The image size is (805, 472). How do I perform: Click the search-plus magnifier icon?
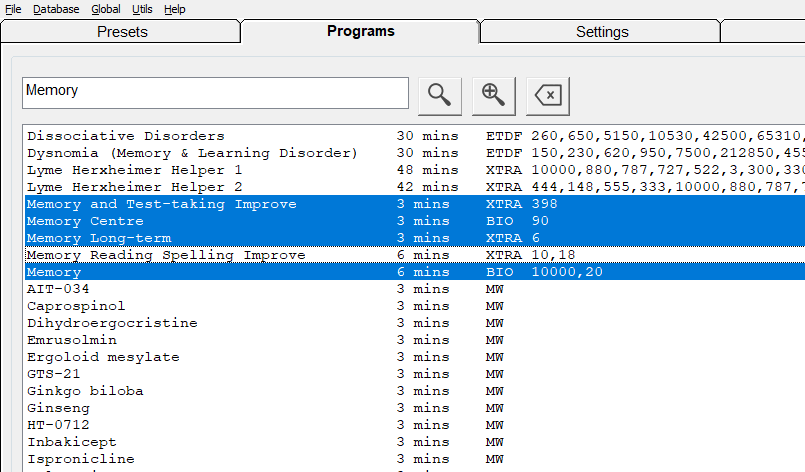click(x=493, y=94)
